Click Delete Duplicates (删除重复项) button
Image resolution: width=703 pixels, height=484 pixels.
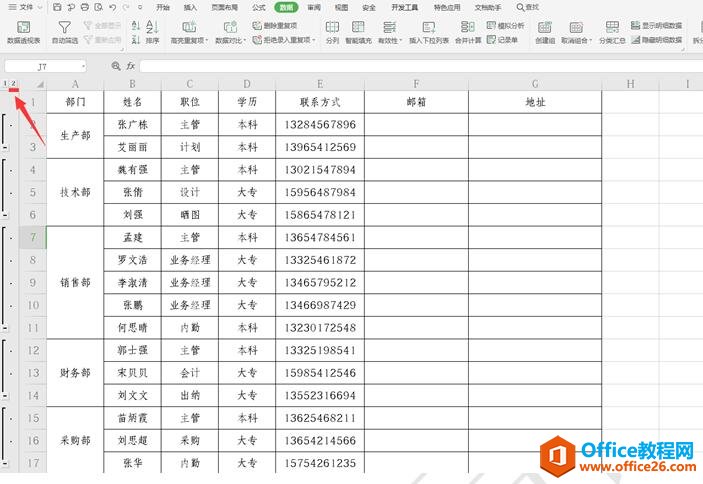pyautogui.click(x=278, y=25)
